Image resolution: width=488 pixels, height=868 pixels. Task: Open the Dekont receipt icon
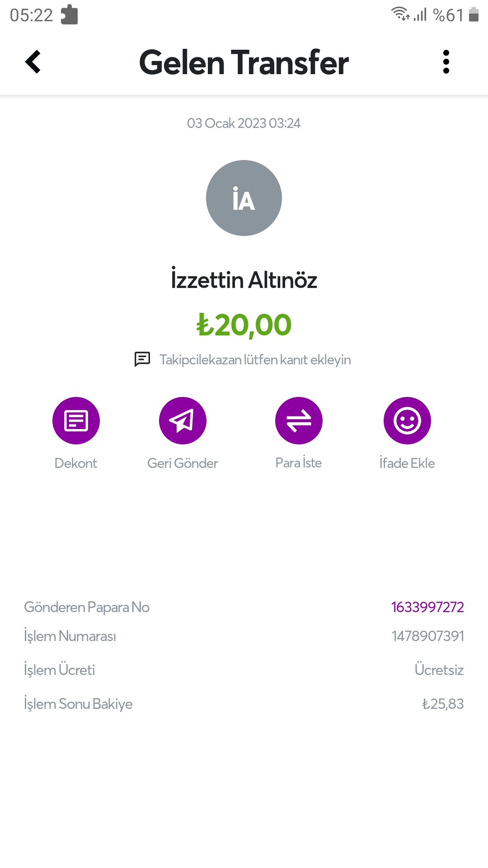click(x=76, y=421)
